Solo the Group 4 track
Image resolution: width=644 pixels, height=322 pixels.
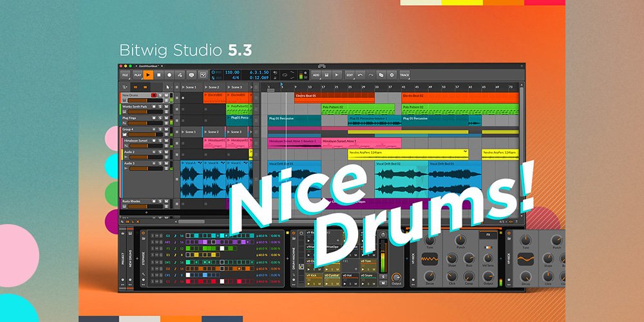point(160,129)
